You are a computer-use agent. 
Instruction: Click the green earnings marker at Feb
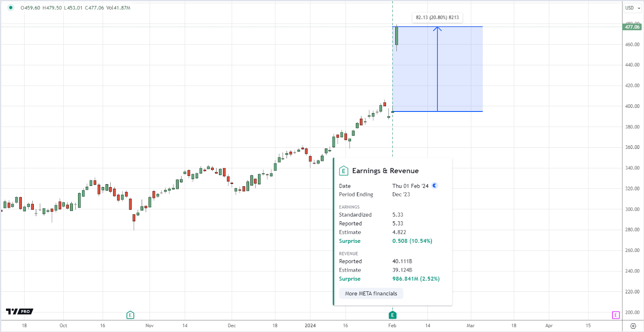392,315
